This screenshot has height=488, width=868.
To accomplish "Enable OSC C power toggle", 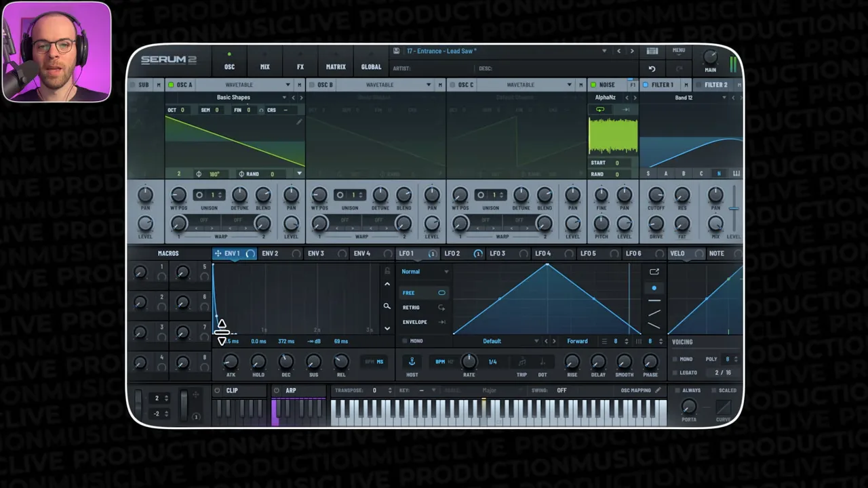I will tap(452, 85).
